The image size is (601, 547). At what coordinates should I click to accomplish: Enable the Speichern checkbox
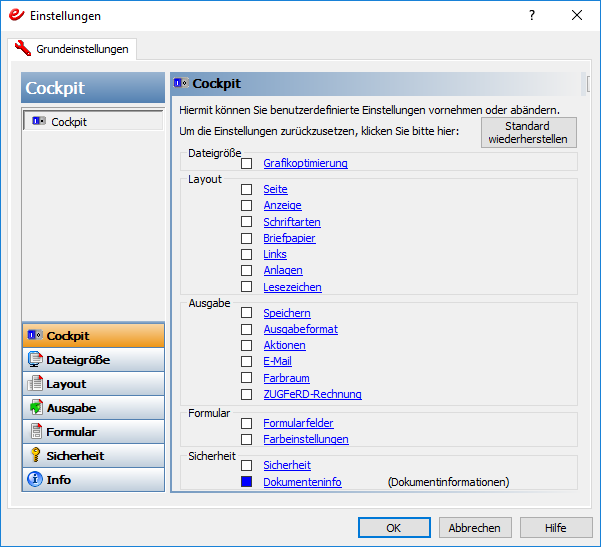[246, 313]
